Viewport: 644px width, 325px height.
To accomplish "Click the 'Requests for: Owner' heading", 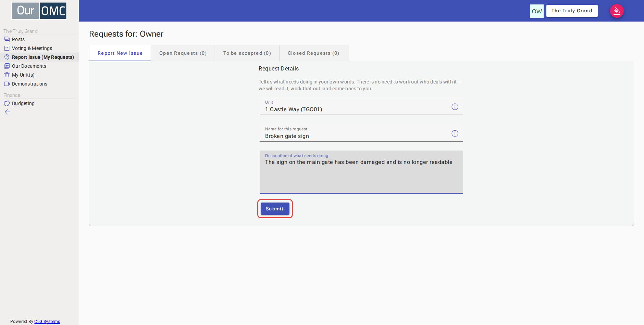I will point(126,34).
